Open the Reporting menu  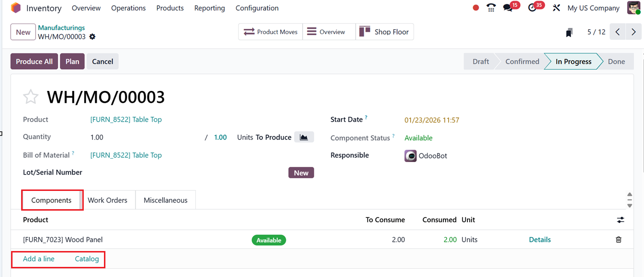tap(209, 8)
